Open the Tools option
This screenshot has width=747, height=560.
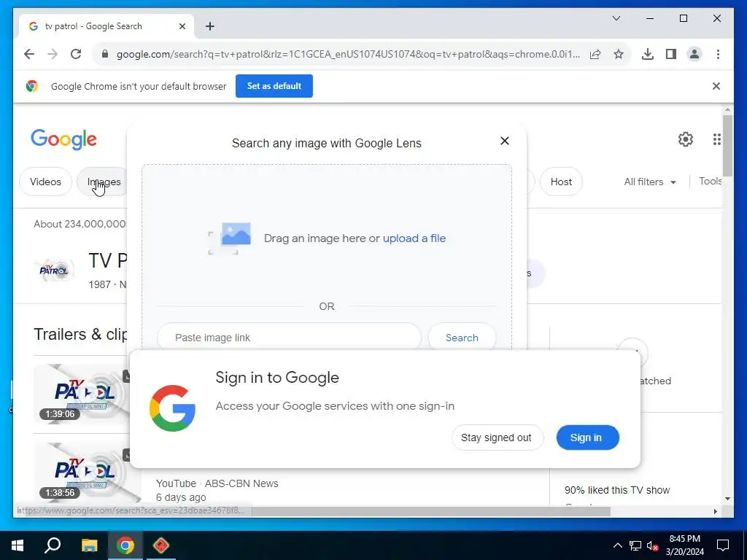(x=711, y=181)
